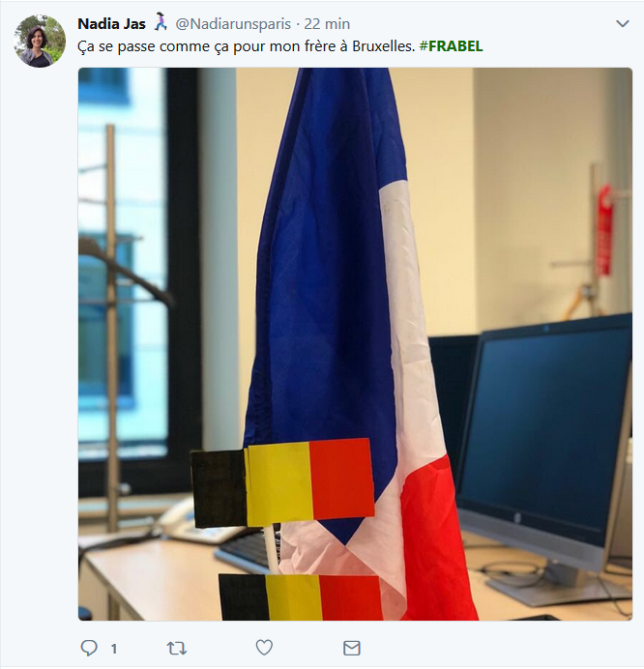
Task: Reply to Nadia Jas's tweet
Action: pyautogui.click(x=89, y=648)
